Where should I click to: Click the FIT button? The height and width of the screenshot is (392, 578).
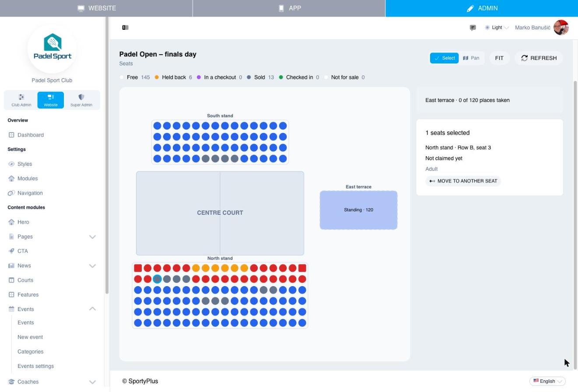point(499,58)
